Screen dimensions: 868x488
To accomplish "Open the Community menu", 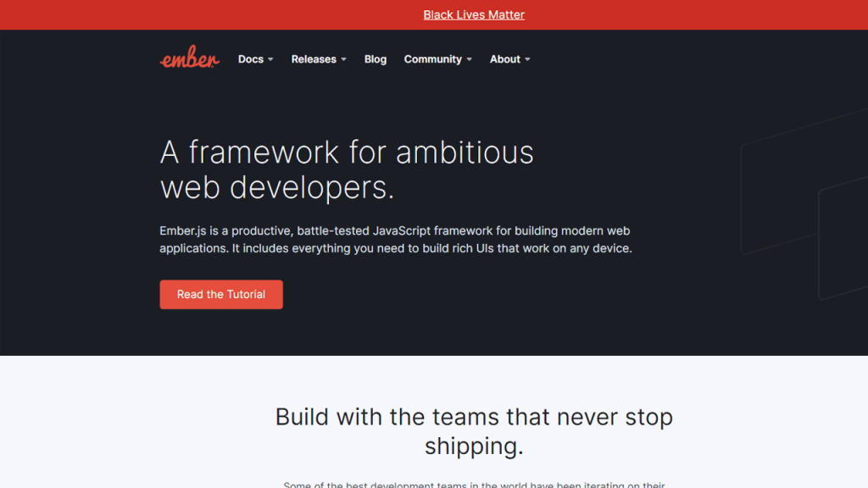I will pos(432,59).
